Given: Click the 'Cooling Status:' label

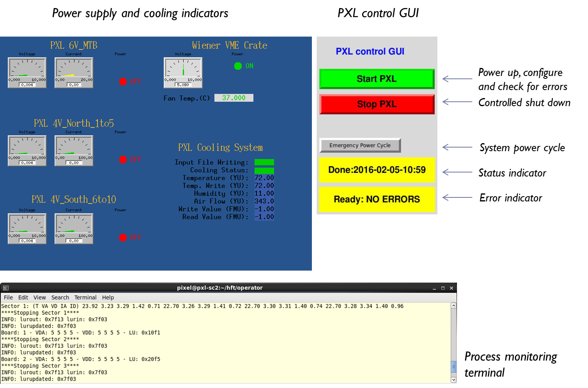Looking at the screenshot, I should coord(219,170).
